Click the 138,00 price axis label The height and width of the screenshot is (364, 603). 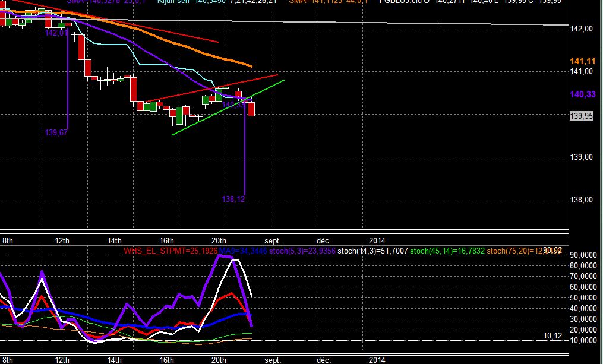(x=581, y=200)
